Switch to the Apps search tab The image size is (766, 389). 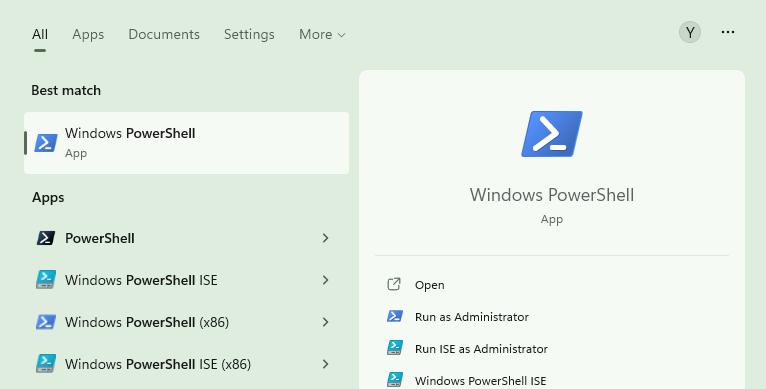point(88,34)
